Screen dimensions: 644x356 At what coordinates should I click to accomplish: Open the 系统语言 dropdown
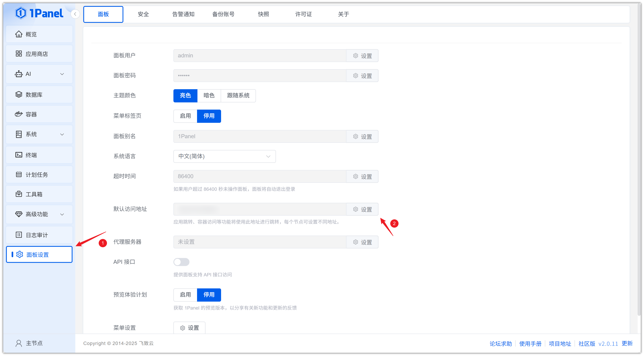(224, 156)
